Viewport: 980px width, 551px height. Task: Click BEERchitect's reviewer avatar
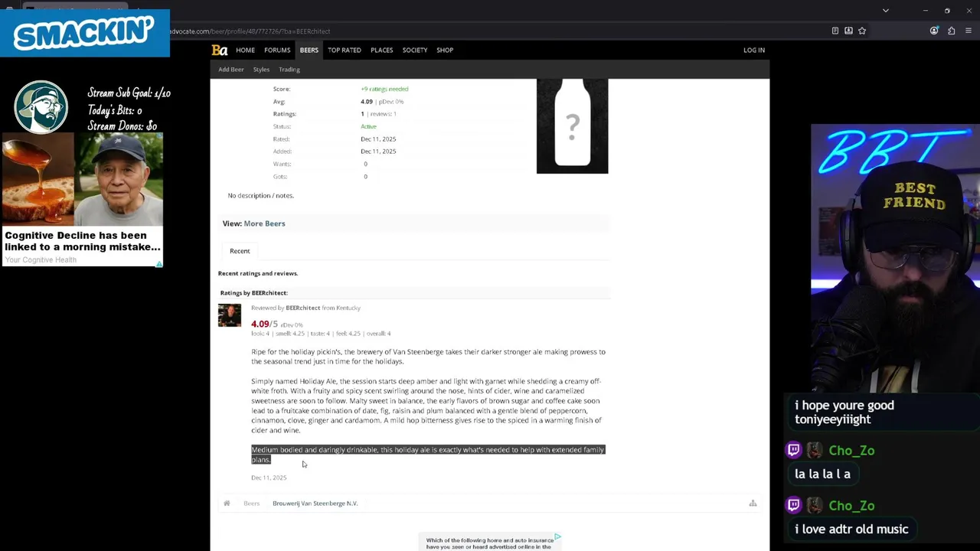229,315
